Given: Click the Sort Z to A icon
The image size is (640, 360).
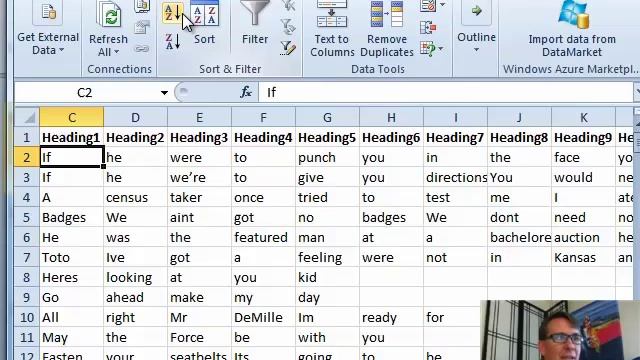Looking at the screenshot, I should click(172, 42).
